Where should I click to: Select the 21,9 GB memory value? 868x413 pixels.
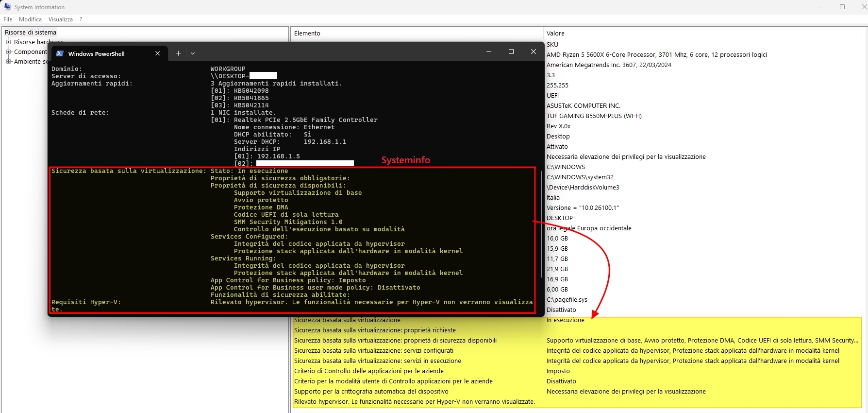557,269
